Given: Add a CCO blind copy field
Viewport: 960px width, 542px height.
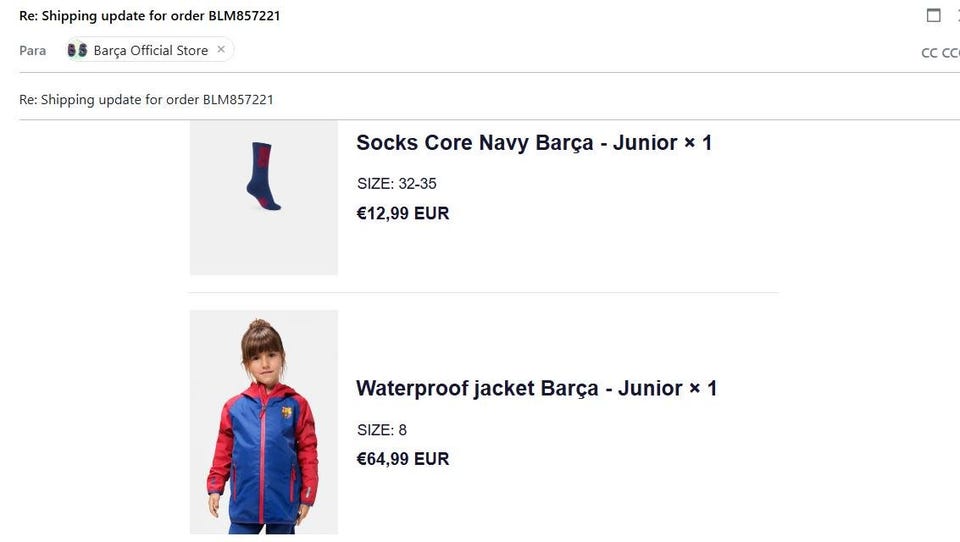Looking at the screenshot, I should coord(951,53).
